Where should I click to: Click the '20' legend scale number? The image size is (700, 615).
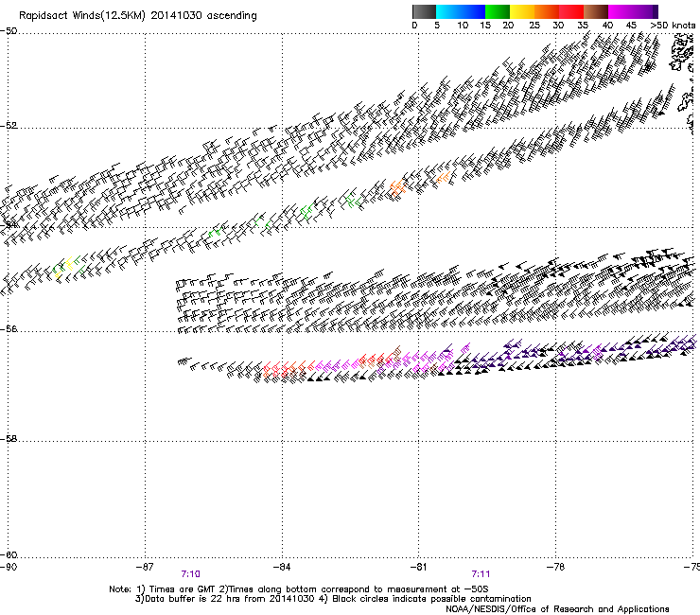point(509,26)
